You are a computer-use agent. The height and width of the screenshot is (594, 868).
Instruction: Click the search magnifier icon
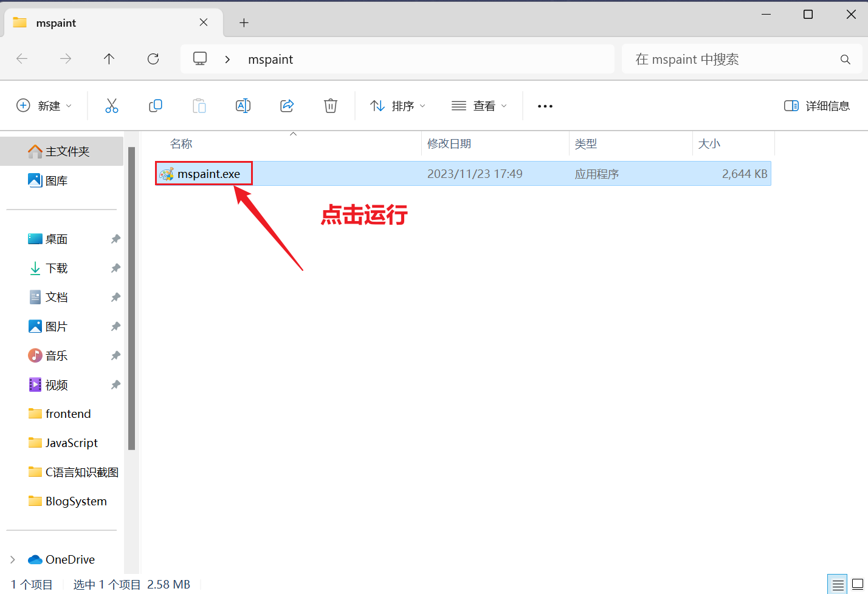point(845,60)
